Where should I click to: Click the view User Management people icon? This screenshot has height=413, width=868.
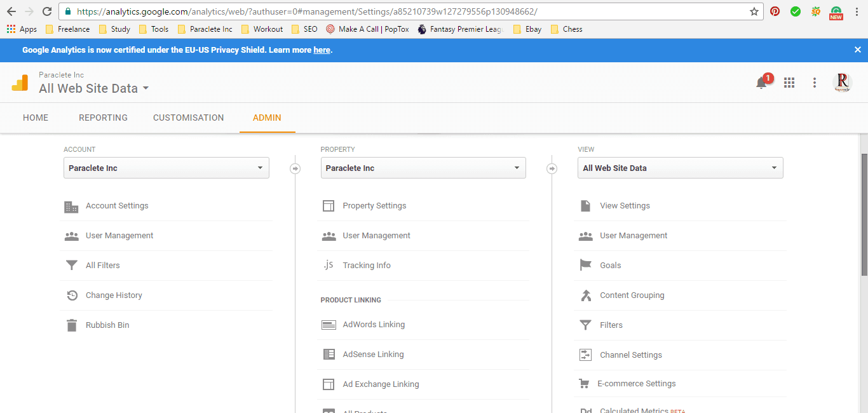pyautogui.click(x=586, y=236)
